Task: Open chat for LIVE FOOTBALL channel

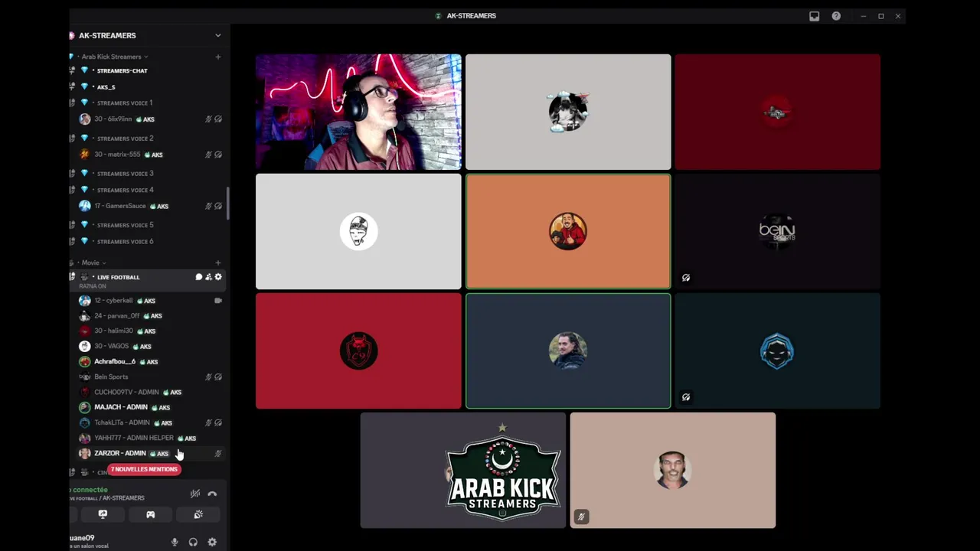Action: click(x=198, y=277)
